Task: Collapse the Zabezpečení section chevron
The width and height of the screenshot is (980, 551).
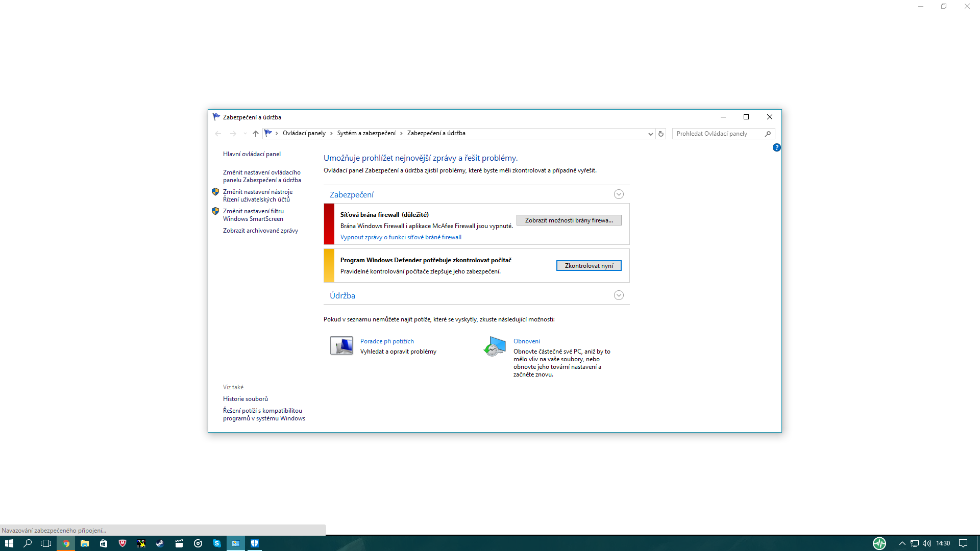Action: [619, 194]
